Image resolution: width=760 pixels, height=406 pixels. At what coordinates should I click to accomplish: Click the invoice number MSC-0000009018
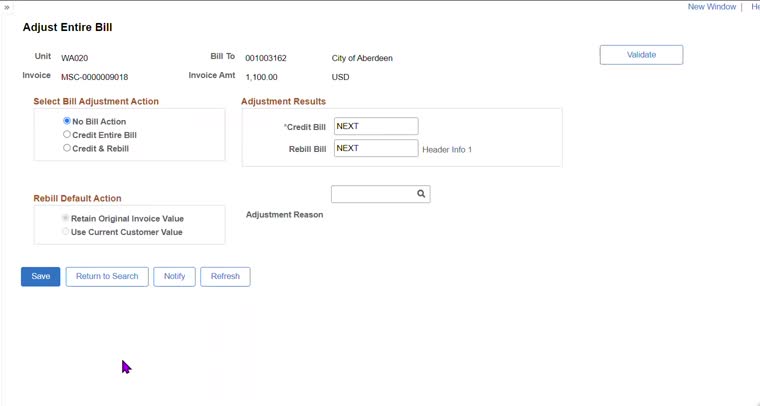click(95, 77)
